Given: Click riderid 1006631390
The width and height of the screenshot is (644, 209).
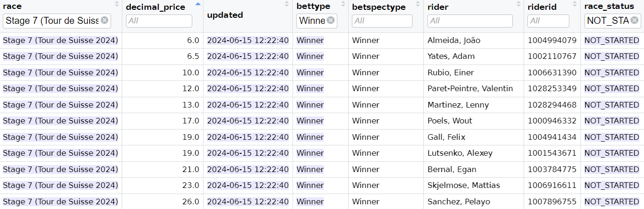Looking at the screenshot, I should [x=552, y=72].
